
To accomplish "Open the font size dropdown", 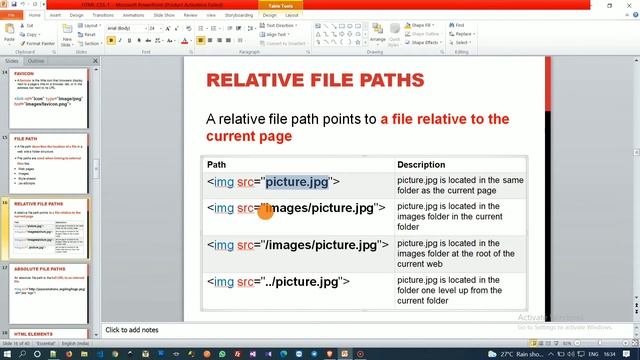I will coord(160,28).
